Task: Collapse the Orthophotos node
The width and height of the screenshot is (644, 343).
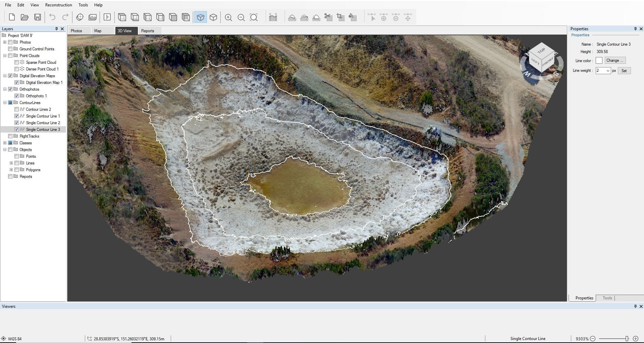Action: (5, 89)
